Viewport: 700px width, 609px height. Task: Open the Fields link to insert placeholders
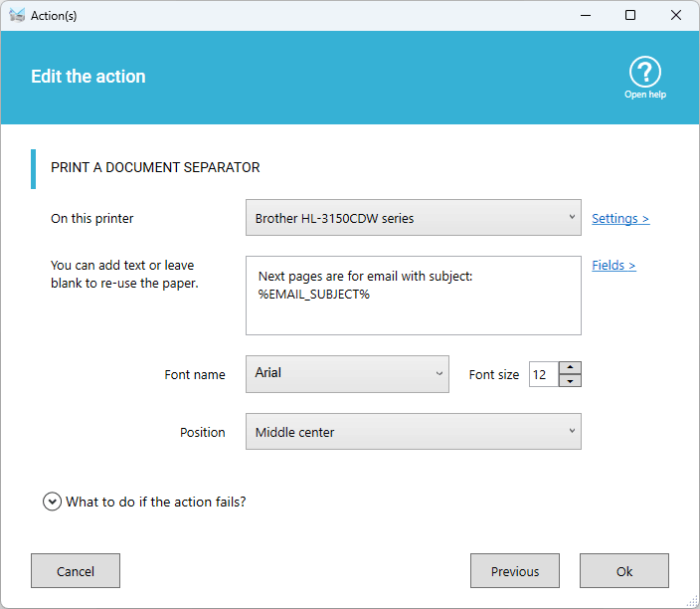(x=613, y=265)
